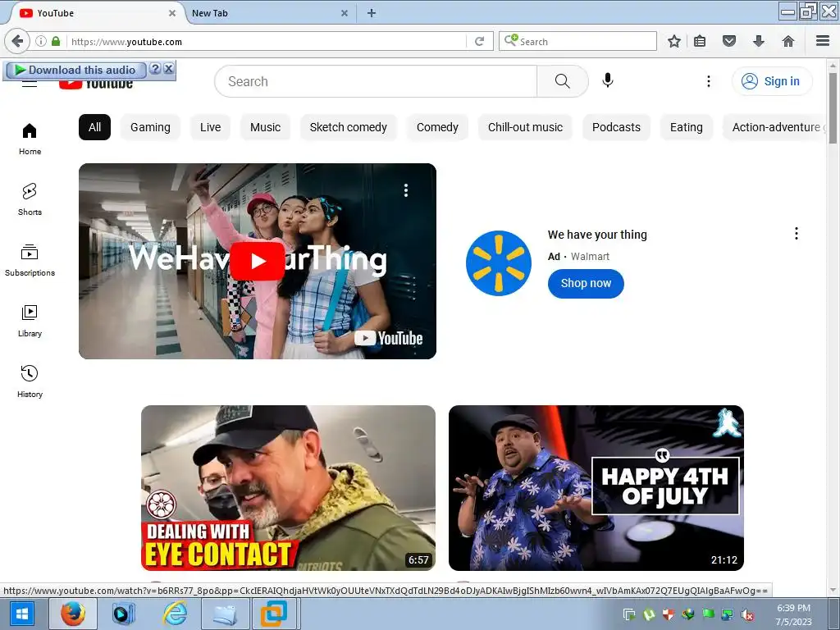Open a new browser tab with plus
The width and height of the screenshot is (840, 630).
tap(372, 13)
